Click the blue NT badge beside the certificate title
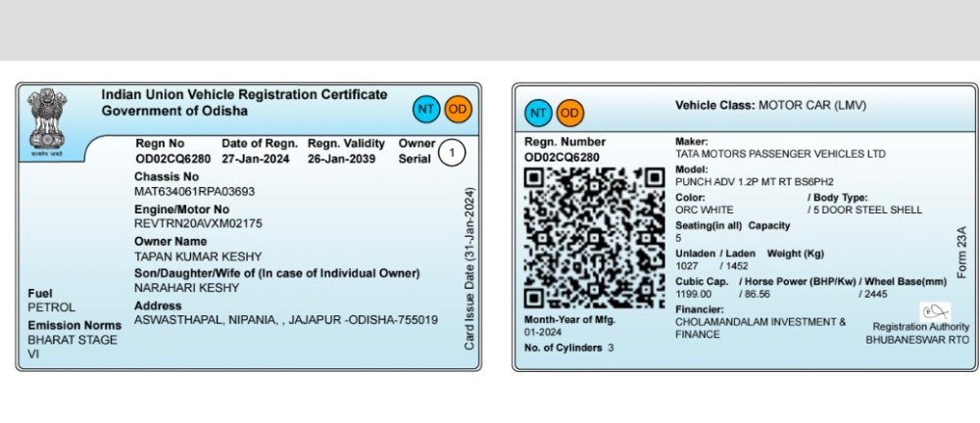 (x=426, y=110)
